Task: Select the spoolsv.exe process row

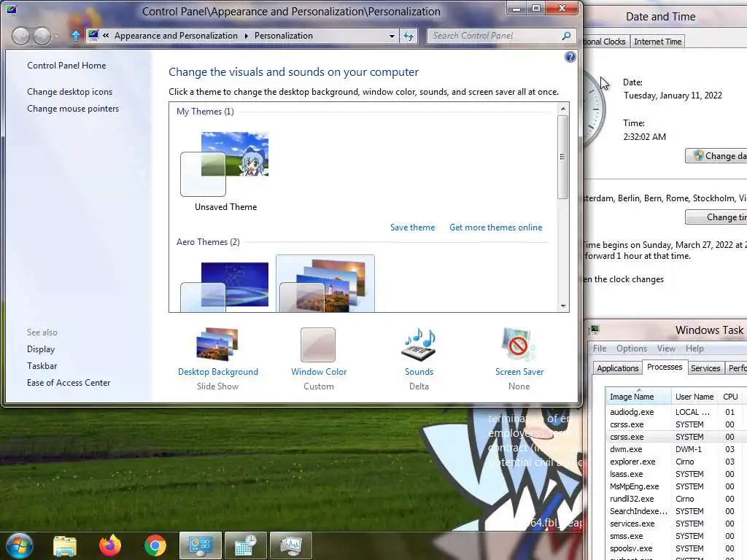Action: (x=676, y=548)
